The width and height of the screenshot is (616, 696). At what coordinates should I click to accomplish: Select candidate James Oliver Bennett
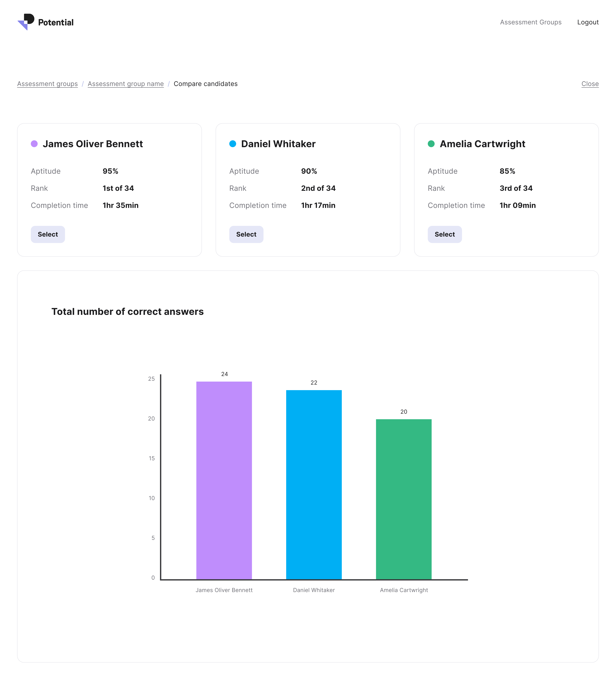pos(48,234)
